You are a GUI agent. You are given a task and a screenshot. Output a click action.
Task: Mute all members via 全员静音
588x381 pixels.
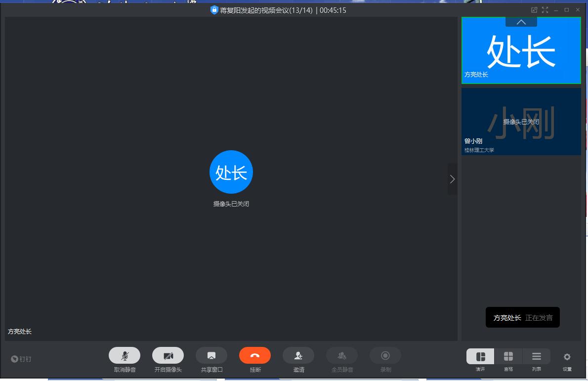[342, 356]
